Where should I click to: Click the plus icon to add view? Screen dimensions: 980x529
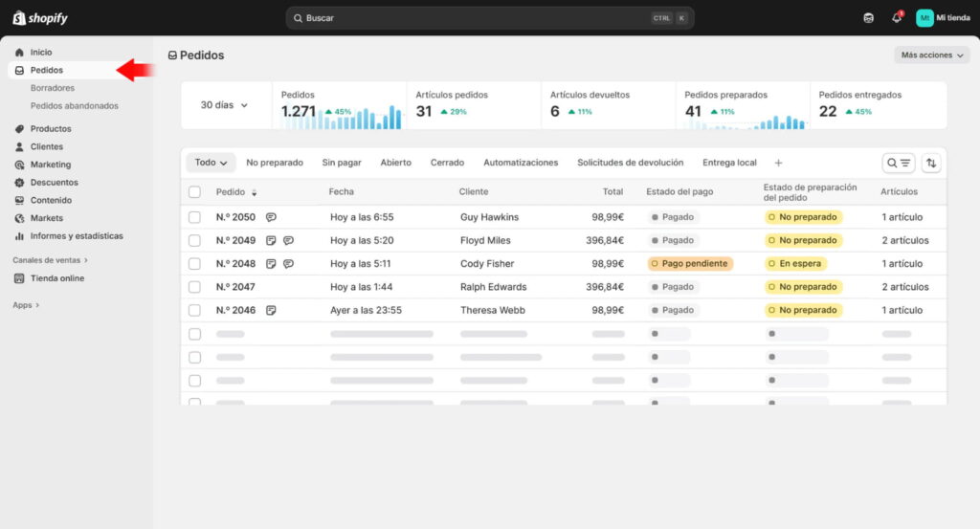(778, 163)
